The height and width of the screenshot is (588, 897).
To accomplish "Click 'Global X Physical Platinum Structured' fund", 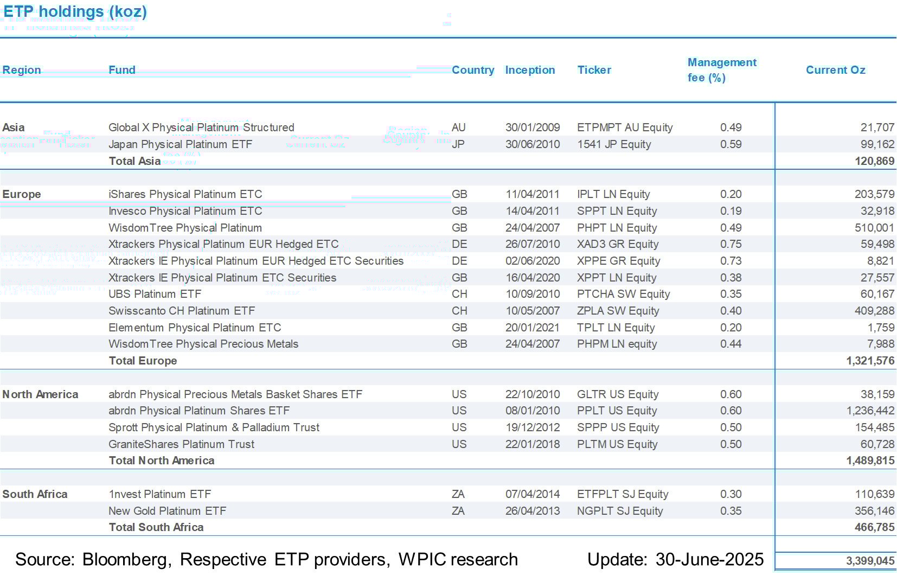I will [201, 127].
